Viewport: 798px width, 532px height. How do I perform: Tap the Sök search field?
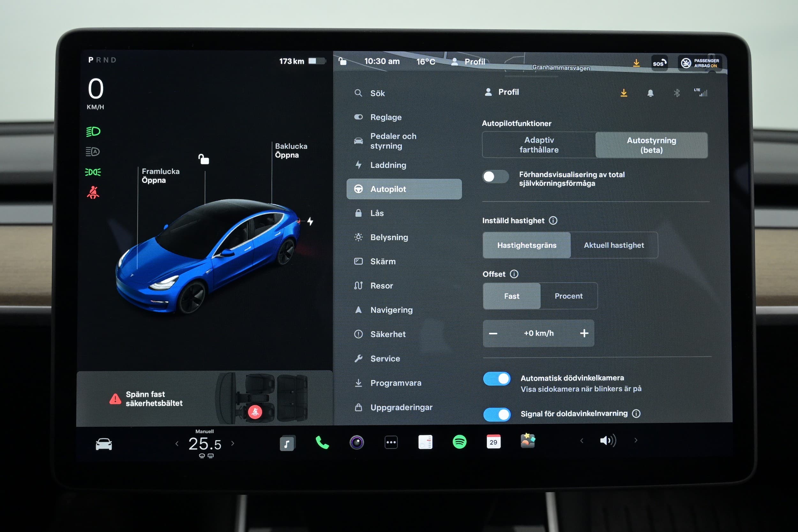point(404,93)
